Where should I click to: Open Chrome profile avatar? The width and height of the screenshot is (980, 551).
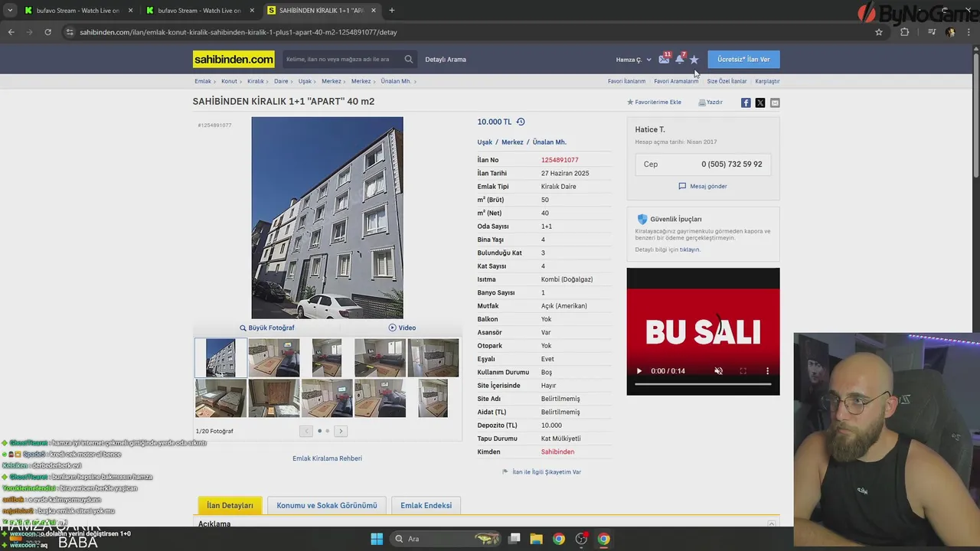(x=950, y=32)
